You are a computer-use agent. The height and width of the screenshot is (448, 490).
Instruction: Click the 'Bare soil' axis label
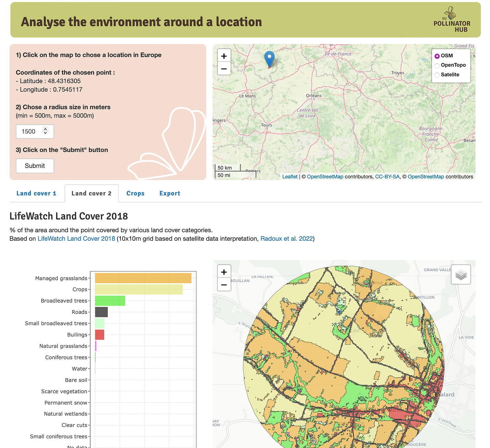[x=76, y=380]
